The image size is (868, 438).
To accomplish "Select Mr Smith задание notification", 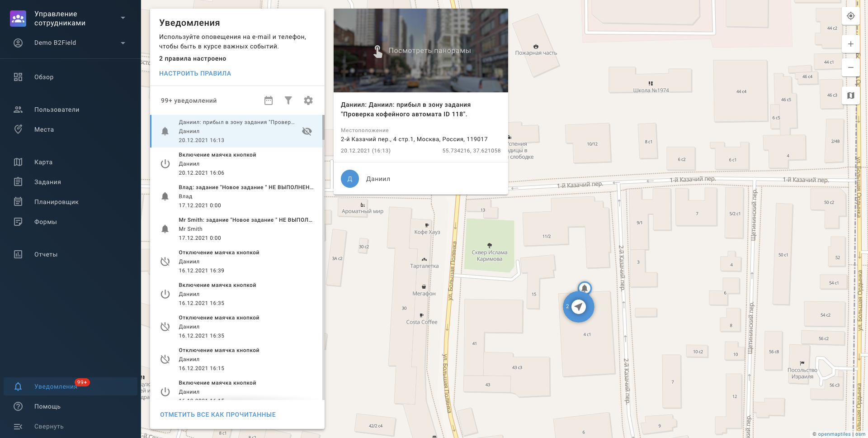I will [236, 229].
